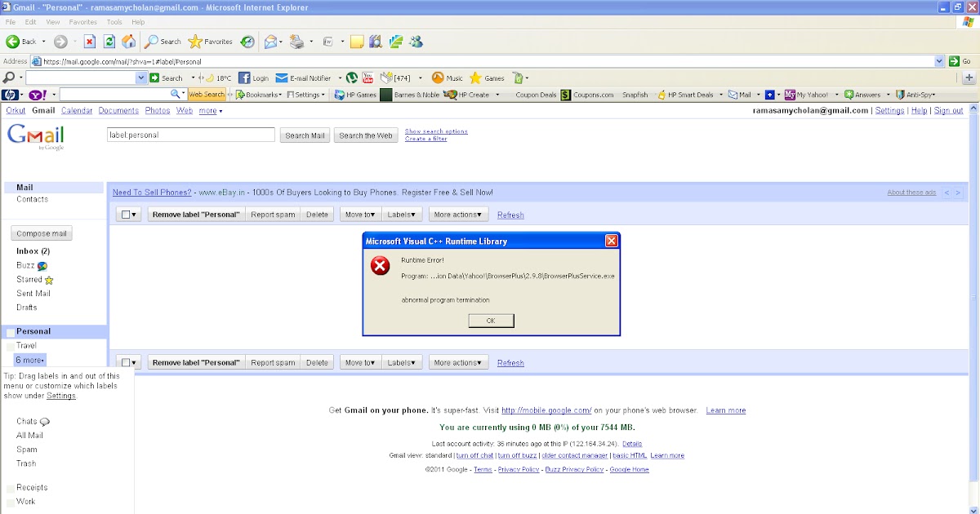Refresh the page from IE toolbar
Screen dimensions: 980x514
pos(109,42)
